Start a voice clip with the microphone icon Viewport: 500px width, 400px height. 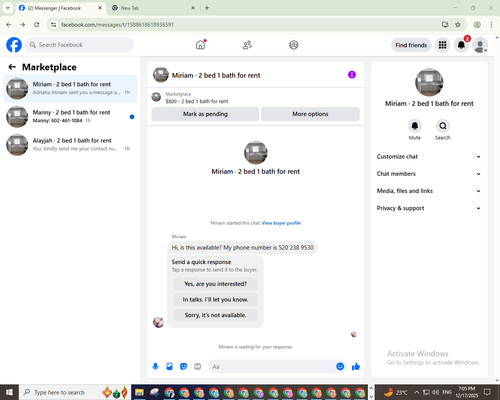pos(155,367)
